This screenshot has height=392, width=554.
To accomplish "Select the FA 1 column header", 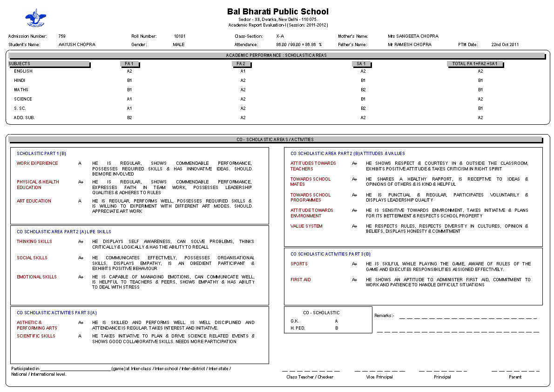I will pyautogui.click(x=129, y=64).
